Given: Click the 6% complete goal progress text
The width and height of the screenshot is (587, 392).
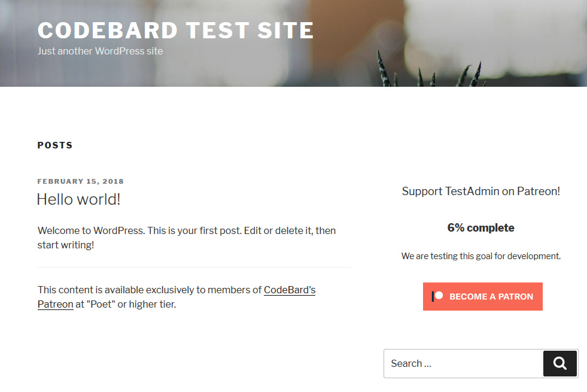Looking at the screenshot, I should pyautogui.click(x=481, y=227).
